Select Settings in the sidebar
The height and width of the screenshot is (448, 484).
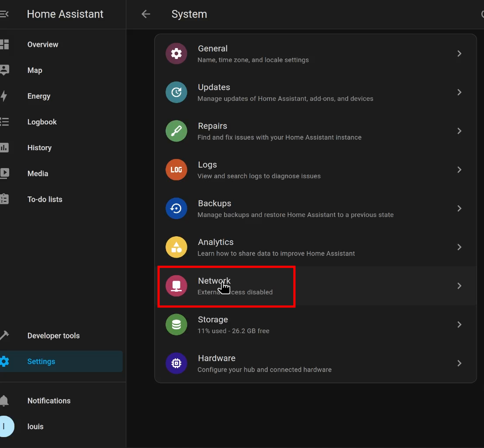tap(61, 361)
